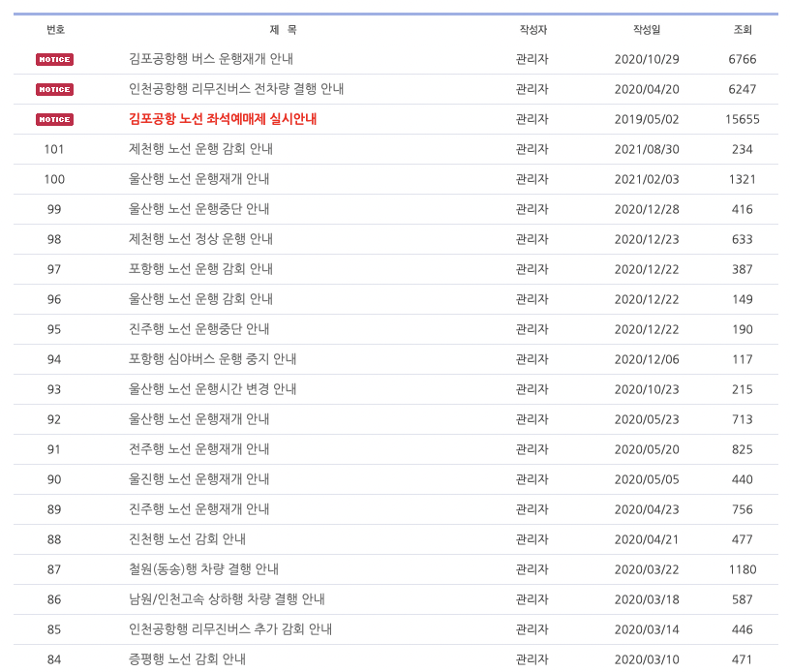Open post 김포공항행 버스 운행재개 안내
Image resolution: width=790 pixels, height=672 pixels.
211,59
